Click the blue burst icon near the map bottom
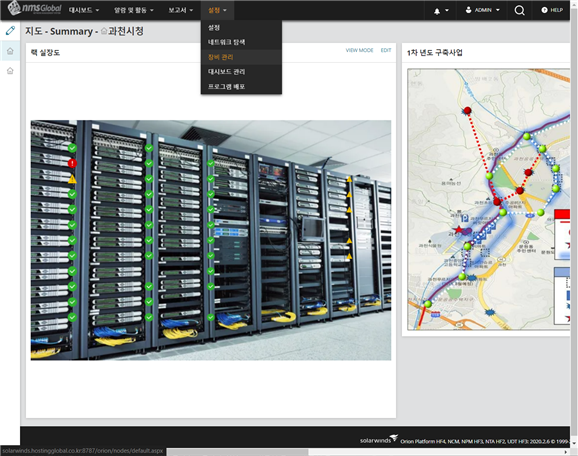The width and height of the screenshot is (578, 456). click(x=490, y=313)
